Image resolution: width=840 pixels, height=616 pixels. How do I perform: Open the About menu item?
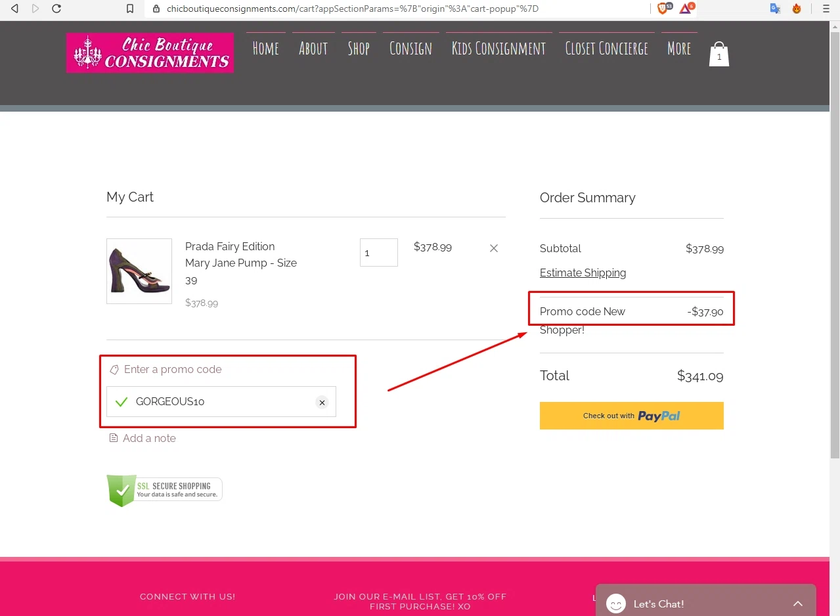click(x=313, y=49)
